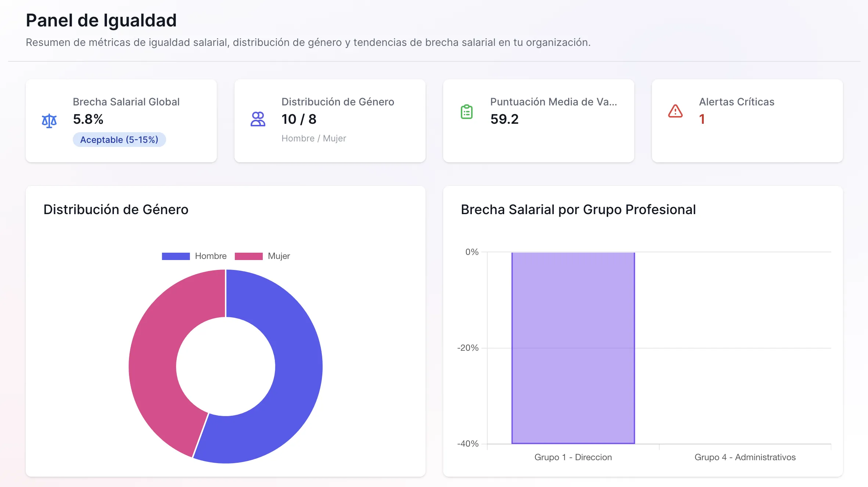The width and height of the screenshot is (868, 487).
Task: Select the people icon on Distribución de Género card
Action: tap(258, 118)
